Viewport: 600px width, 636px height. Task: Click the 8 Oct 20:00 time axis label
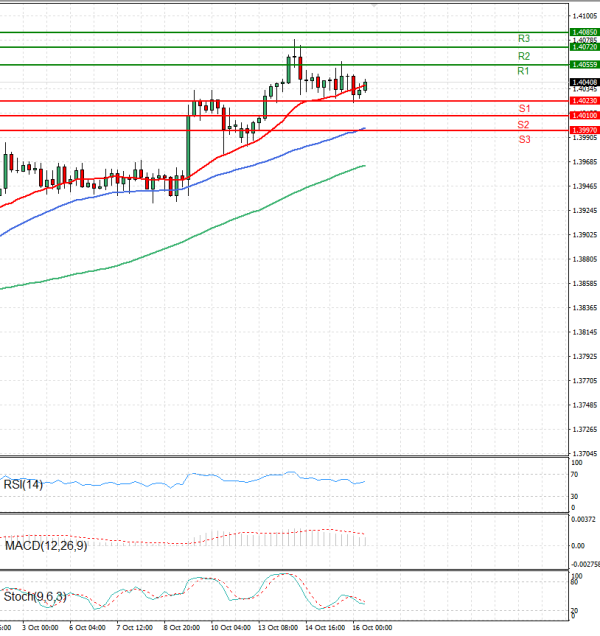[182, 628]
